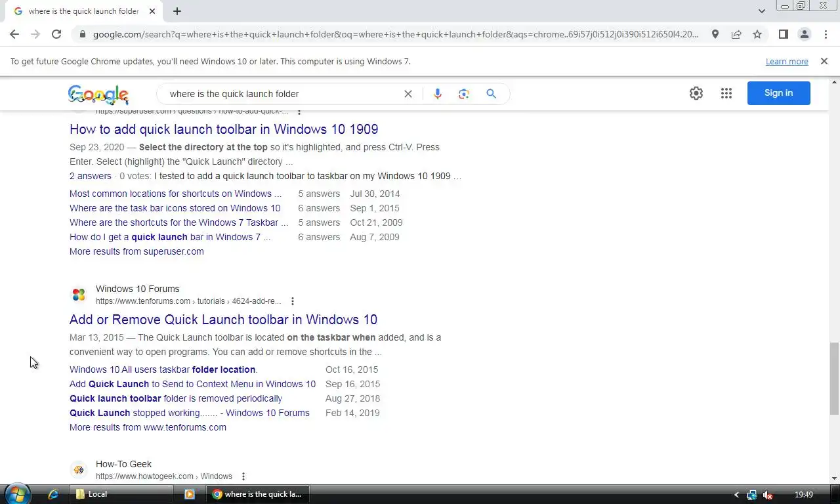Open Quick Launch stopped working link
Screen dimensions: 840x504
click(190, 413)
